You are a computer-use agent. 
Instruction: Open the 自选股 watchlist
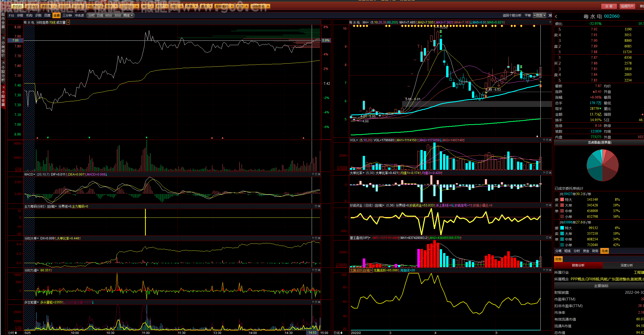[17, 6]
